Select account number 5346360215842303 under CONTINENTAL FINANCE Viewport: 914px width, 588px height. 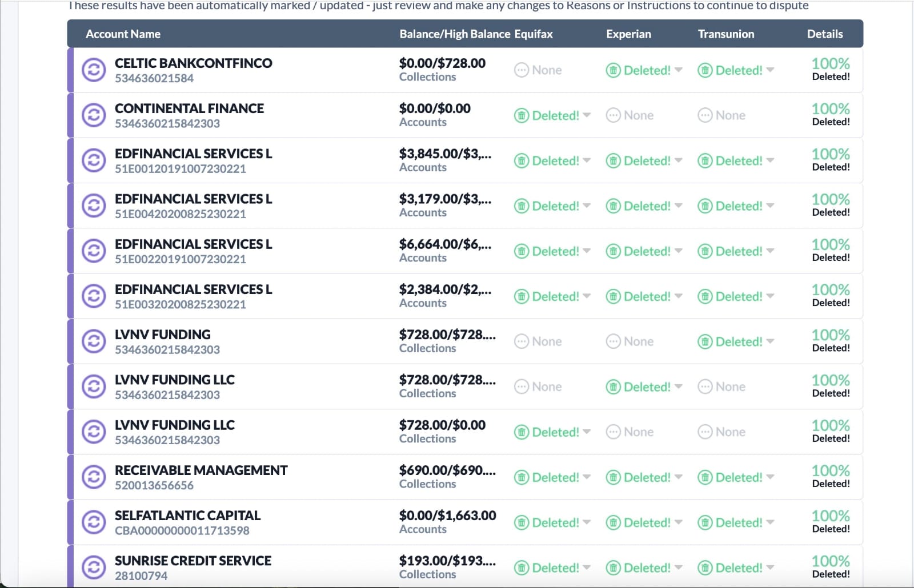pyautogui.click(x=168, y=123)
